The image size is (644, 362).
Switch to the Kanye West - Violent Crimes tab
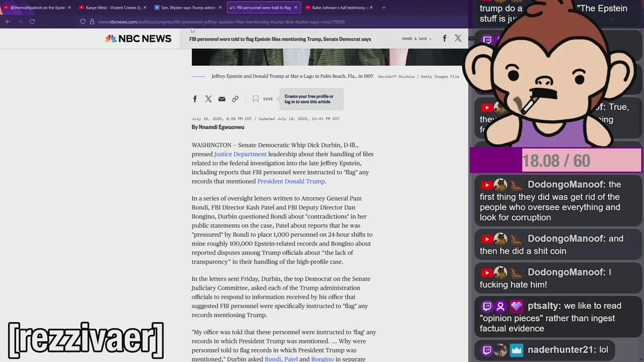113,8
